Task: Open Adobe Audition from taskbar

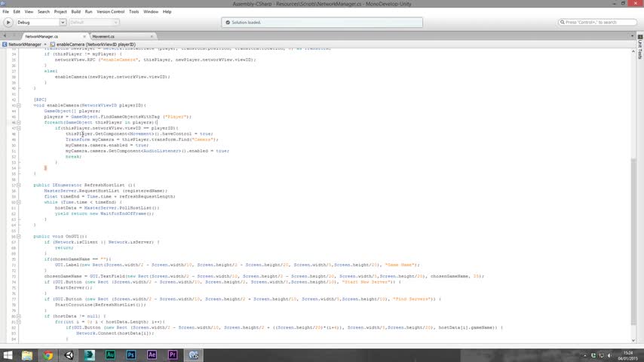Action: click(110, 355)
